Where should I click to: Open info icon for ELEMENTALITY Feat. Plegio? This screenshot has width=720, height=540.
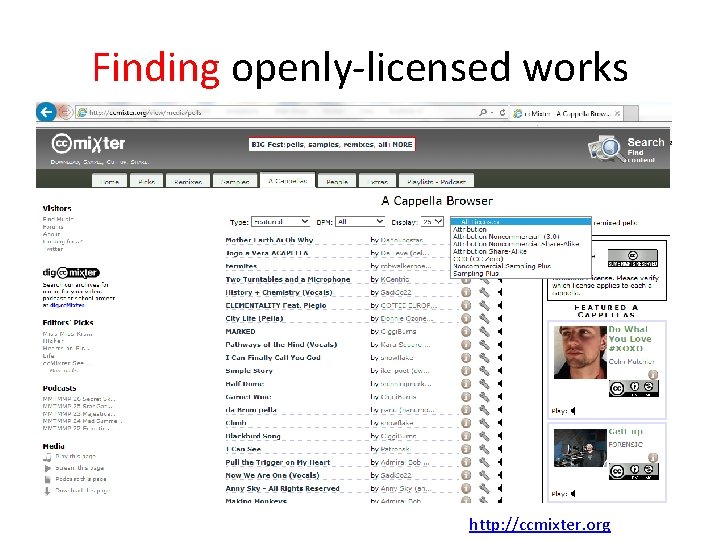[x=466, y=305]
